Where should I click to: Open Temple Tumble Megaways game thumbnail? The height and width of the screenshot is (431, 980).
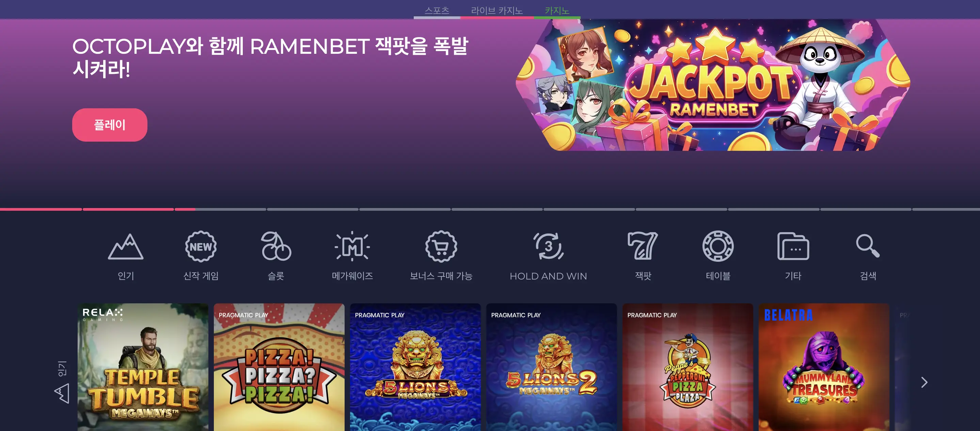click(143, 367)
